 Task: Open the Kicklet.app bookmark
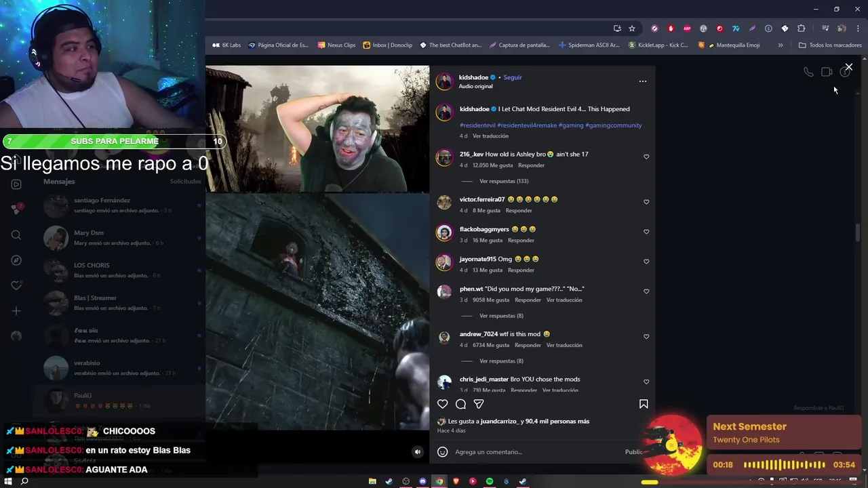pos(658,45)
